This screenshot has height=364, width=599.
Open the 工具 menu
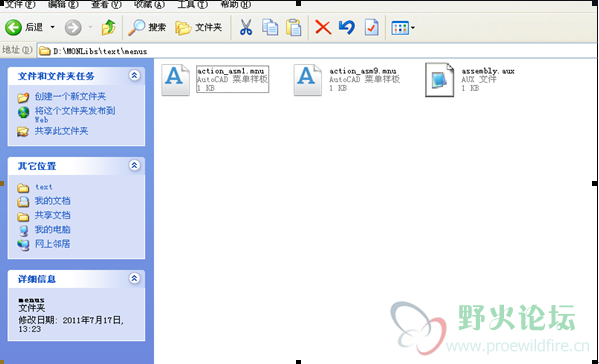click(193, 4)
